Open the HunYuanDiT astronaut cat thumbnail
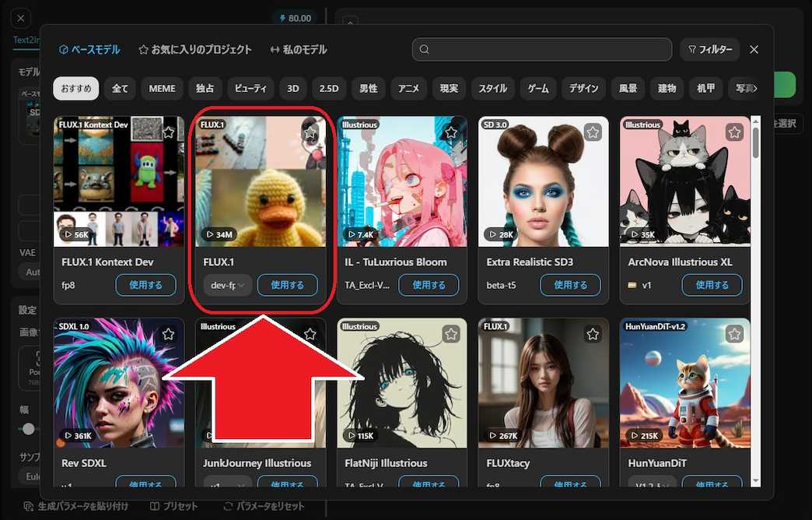 685,383
